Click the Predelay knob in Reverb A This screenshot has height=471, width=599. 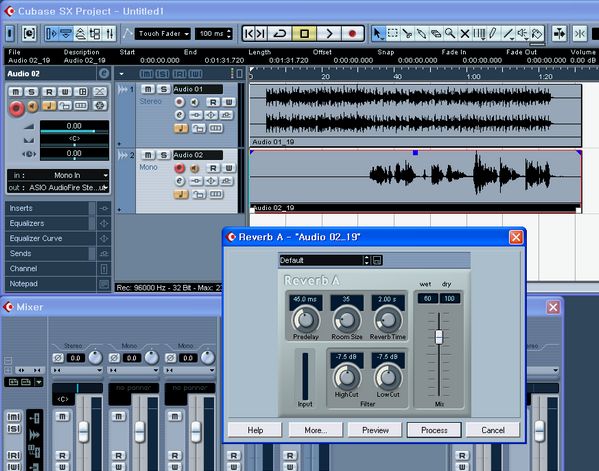[306, 320]
